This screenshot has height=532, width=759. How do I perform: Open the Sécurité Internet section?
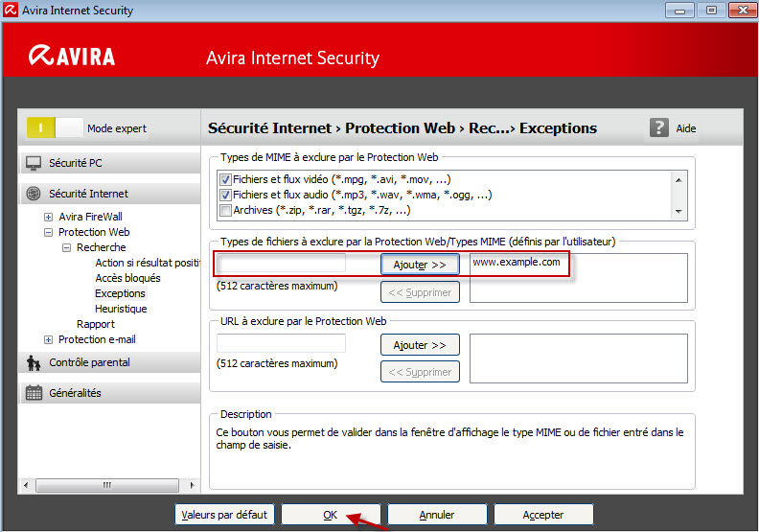tap(110, 194)
